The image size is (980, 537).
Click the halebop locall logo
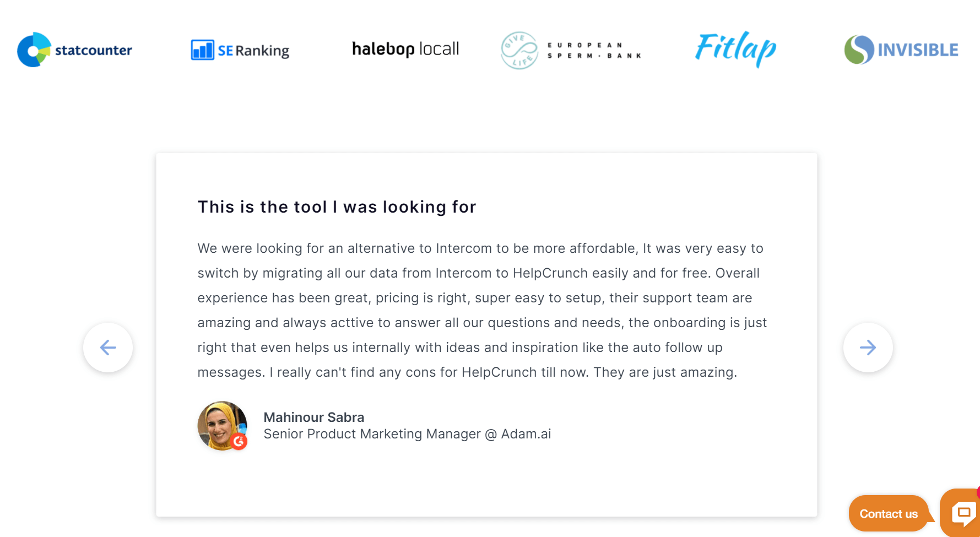click(405, 49)
